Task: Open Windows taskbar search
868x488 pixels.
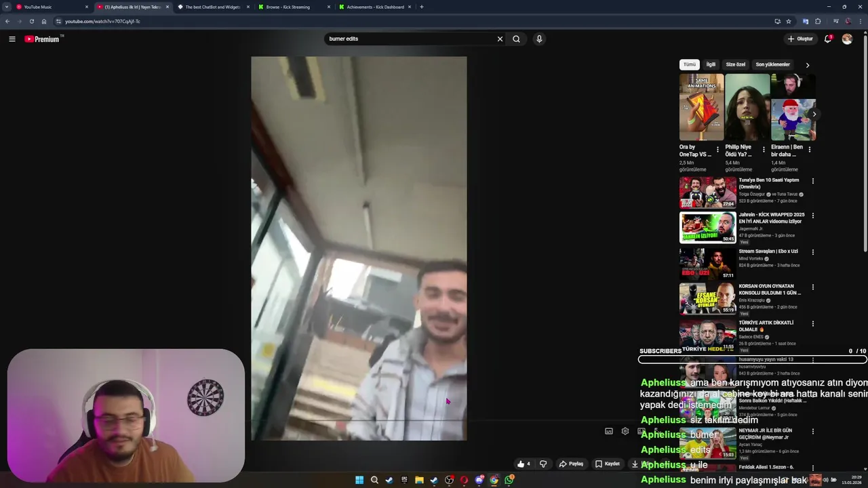Action: click(374, 480)
